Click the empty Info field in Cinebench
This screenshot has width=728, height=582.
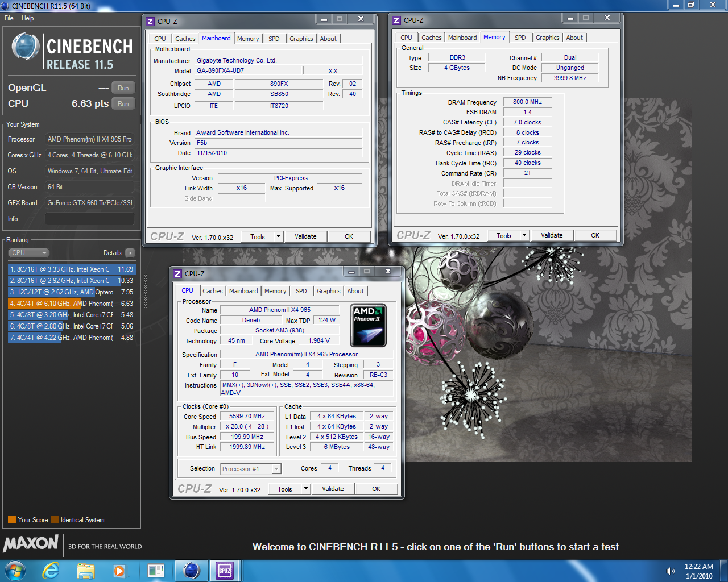(x=90, y=219)
